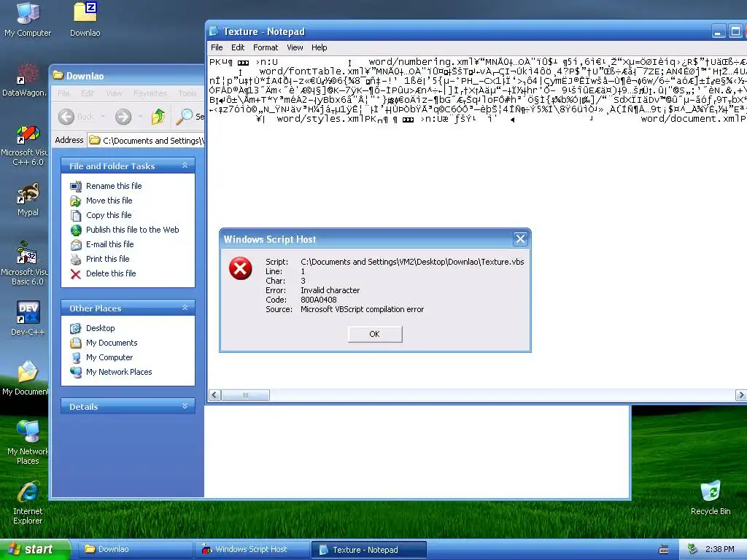The width and height of the screenshot is (747, 560).
Task: Open Edit menu in Downlao explorer
Action: (x=88, y=93)
